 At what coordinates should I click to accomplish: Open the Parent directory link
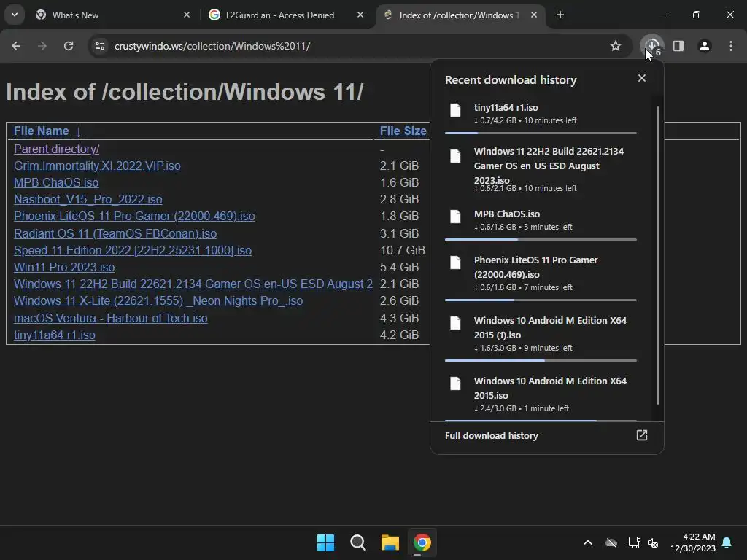point(56,149)
